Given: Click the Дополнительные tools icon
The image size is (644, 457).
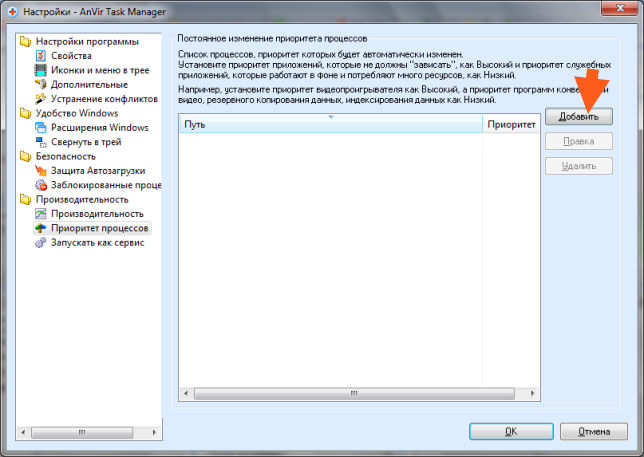Looking at the screenshot, I should (41, 85).
